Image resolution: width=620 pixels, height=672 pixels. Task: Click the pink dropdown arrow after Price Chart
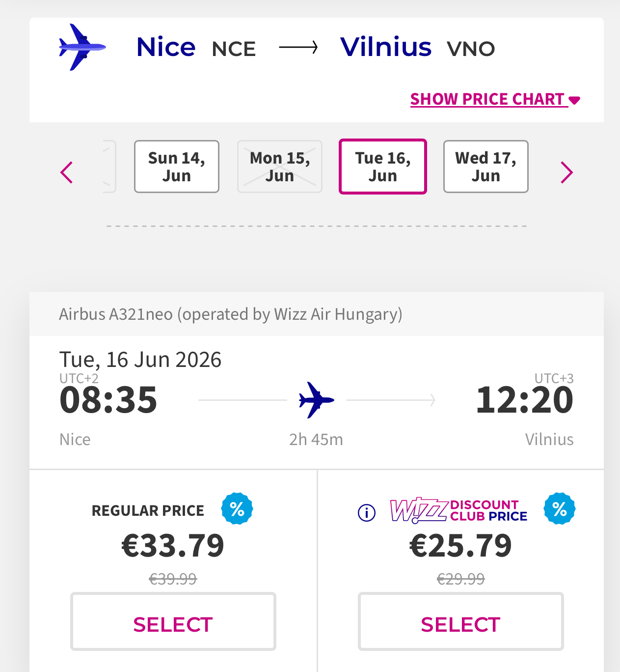[x=575, y=100]
